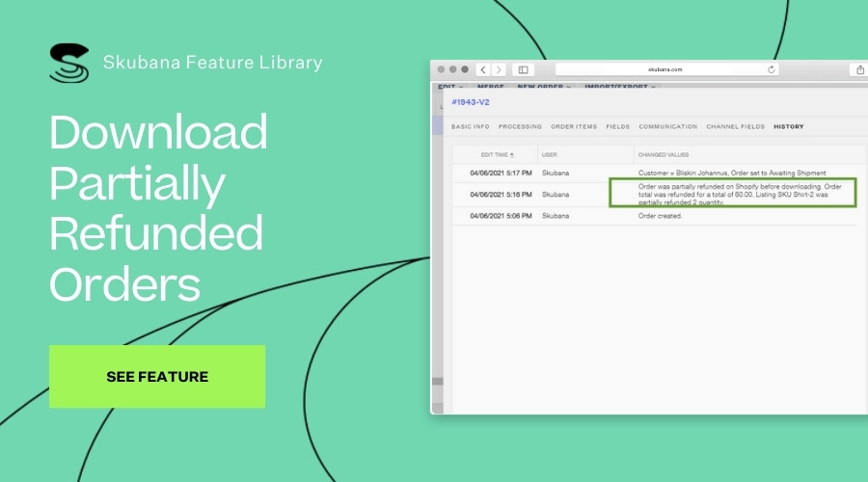
Task: Open the Order Items tab
Action: pos(574,126)
